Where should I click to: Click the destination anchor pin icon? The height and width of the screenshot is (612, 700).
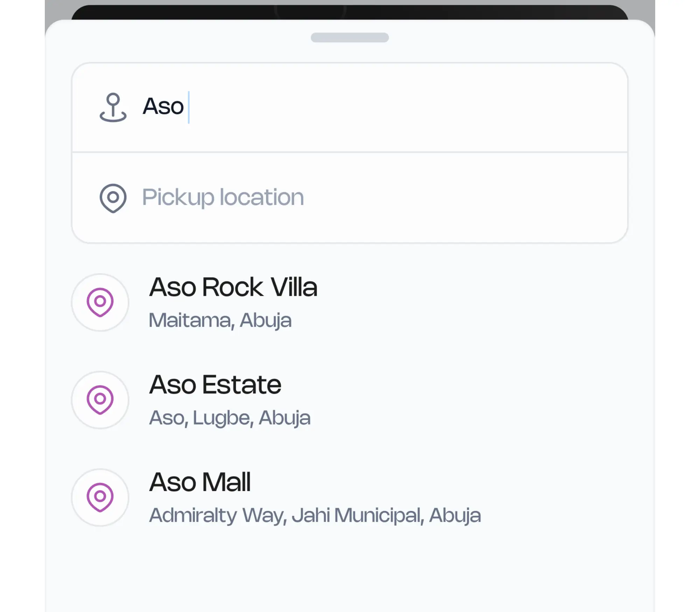(x=113, y=107)
